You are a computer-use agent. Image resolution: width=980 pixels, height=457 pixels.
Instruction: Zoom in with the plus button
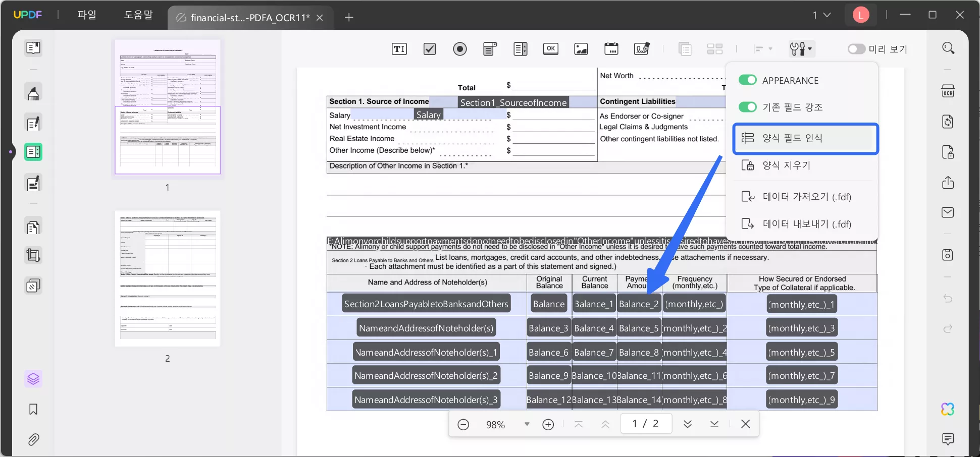(548, 425)
